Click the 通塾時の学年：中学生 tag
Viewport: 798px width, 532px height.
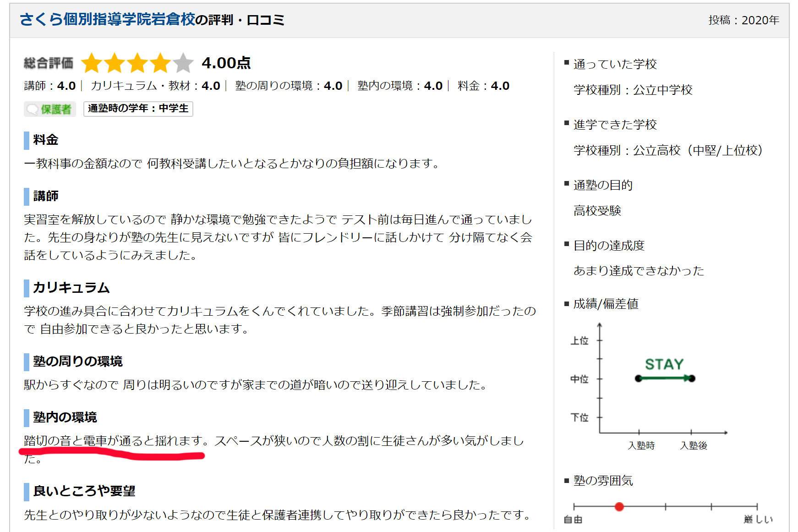pos(138,109)
